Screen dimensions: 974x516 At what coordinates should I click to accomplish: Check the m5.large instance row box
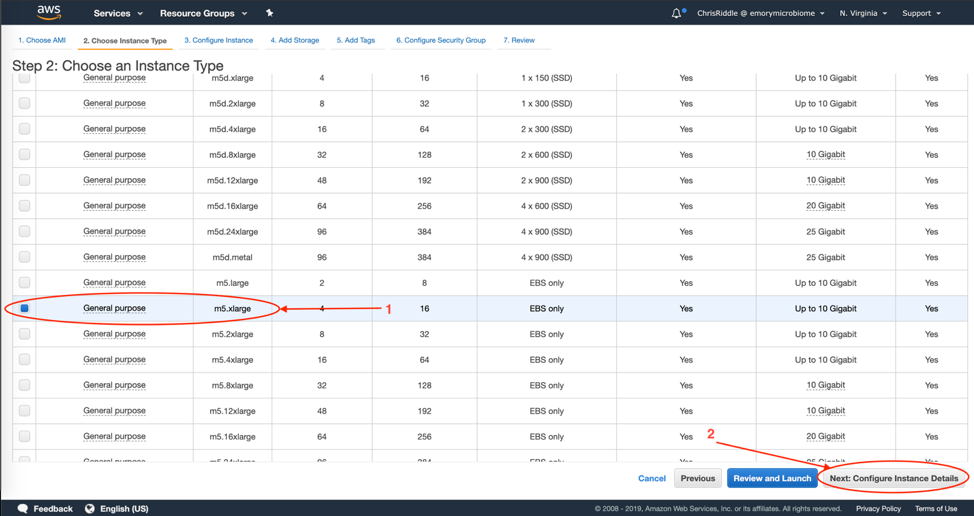25,283
